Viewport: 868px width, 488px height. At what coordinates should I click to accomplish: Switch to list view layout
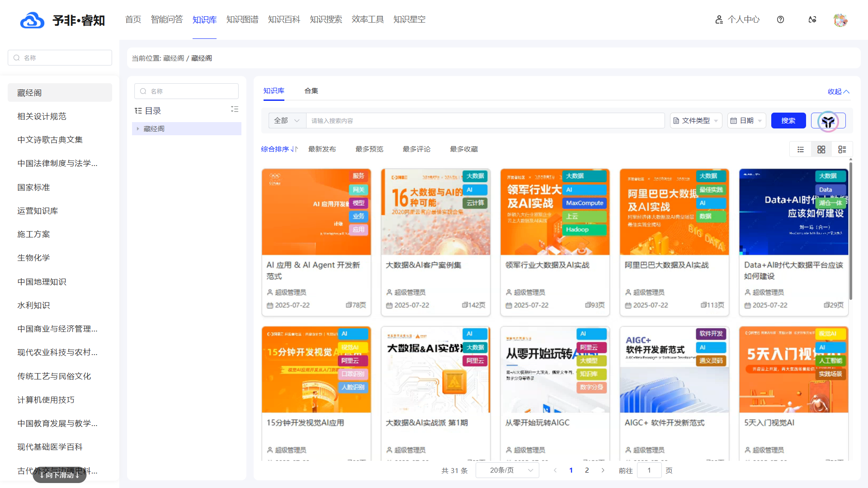pyautogui.click(x=801, y=149)
